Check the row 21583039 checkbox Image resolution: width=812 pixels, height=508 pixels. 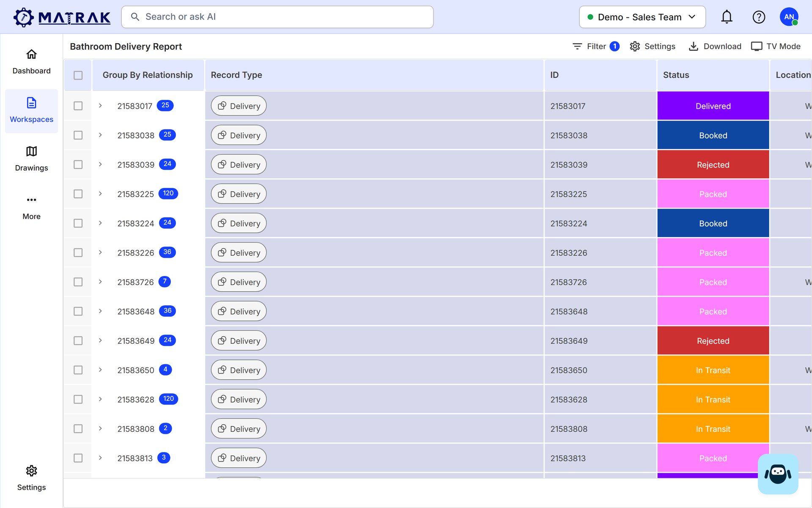78,164
